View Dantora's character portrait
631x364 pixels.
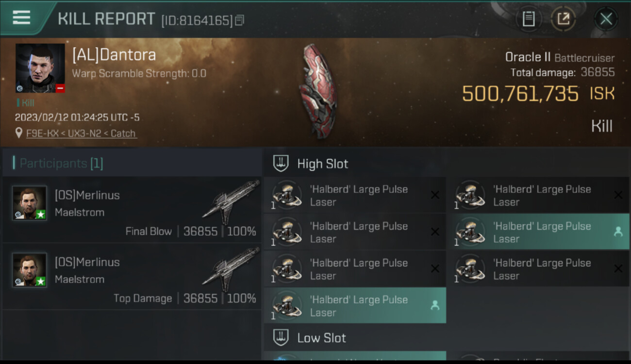tap(40, 68)
